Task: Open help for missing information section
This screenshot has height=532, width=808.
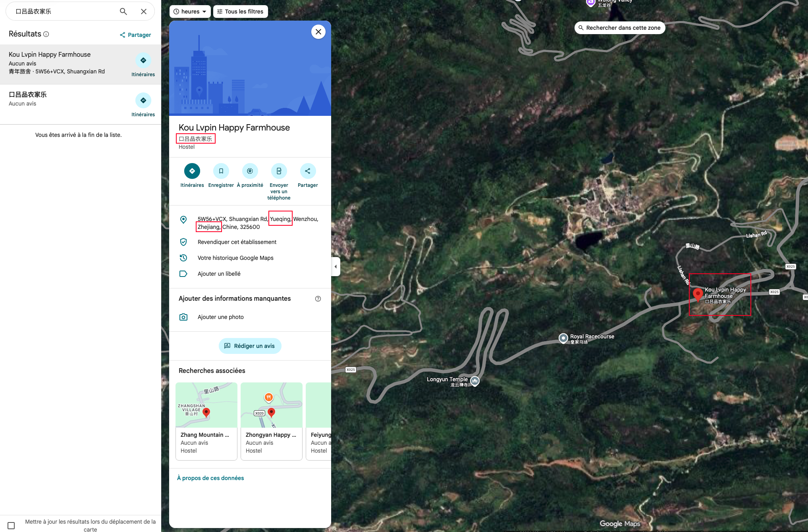Action: [x=318, y=299]
